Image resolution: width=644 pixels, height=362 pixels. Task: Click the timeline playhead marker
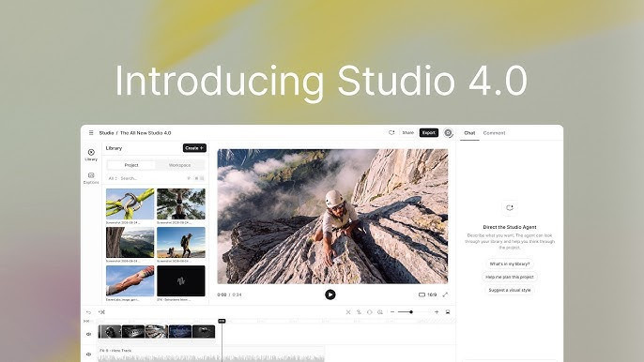click(222, 321)
